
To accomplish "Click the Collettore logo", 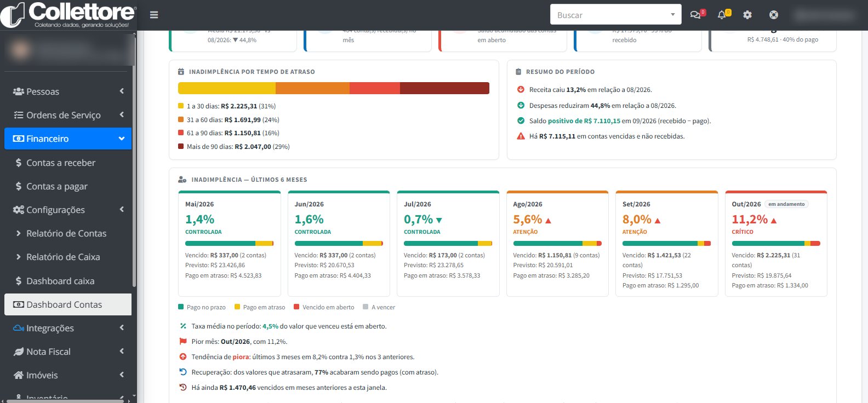I will click(x=68, y=15).
